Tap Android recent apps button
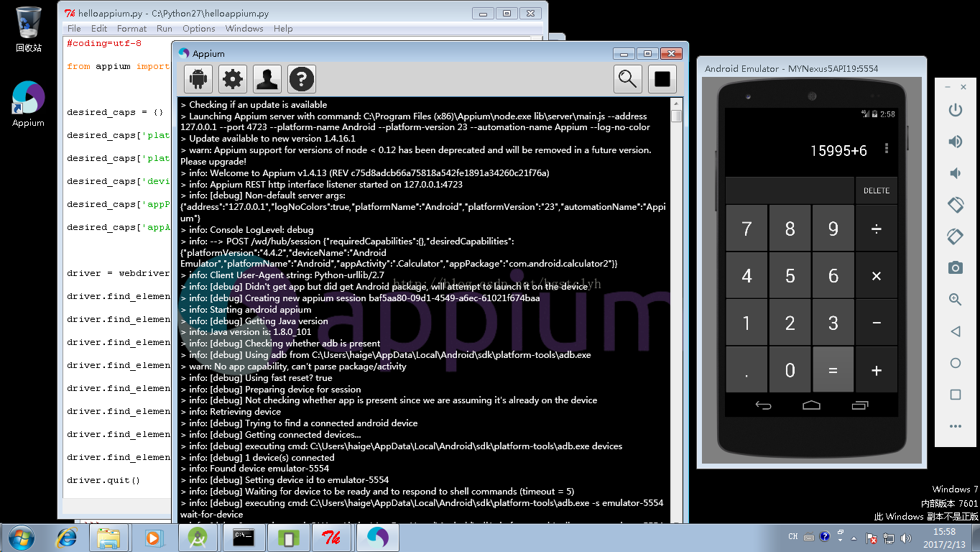 (859, 405)
